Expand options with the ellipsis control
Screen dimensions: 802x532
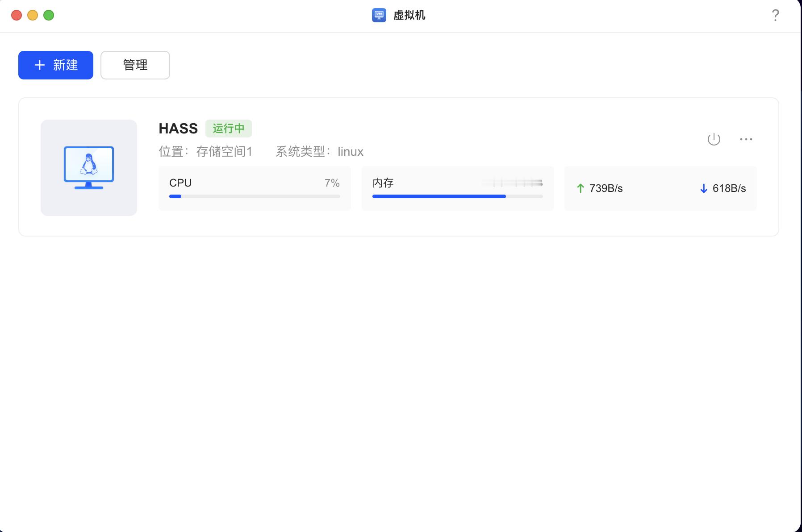click(746, 139)
